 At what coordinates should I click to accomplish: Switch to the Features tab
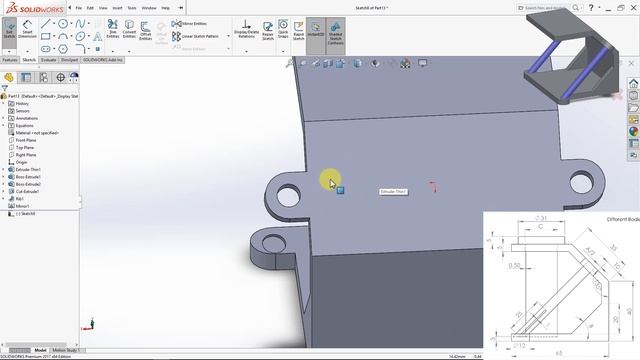click(10, 60)
